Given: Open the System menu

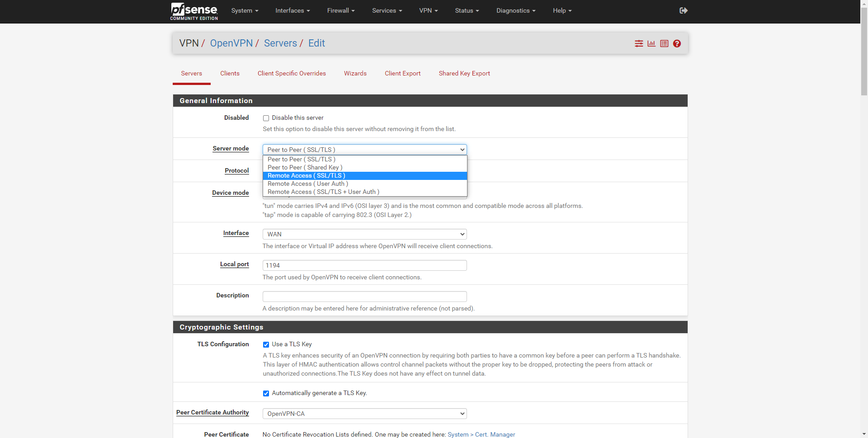Looking at the screenshot, I should tap(245, 10).
